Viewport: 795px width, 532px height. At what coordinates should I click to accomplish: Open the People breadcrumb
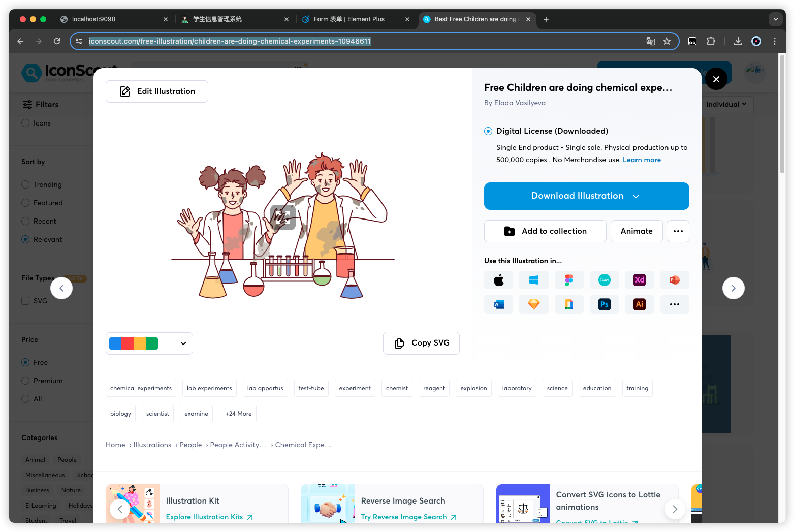pyautogui.click(x=190, y=445)
